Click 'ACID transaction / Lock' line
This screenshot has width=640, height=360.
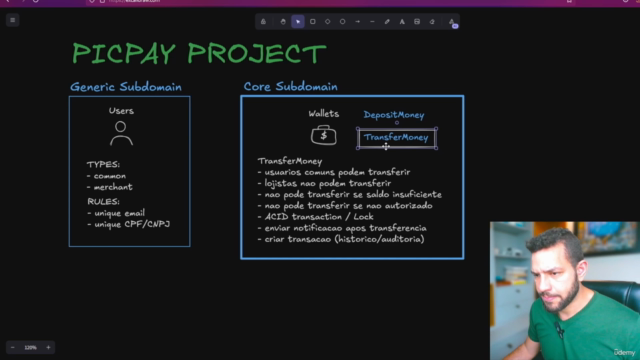click(316, 217)
